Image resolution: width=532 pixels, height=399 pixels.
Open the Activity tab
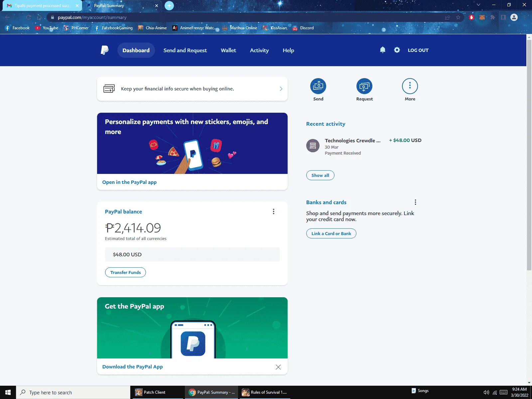[259, 50]
